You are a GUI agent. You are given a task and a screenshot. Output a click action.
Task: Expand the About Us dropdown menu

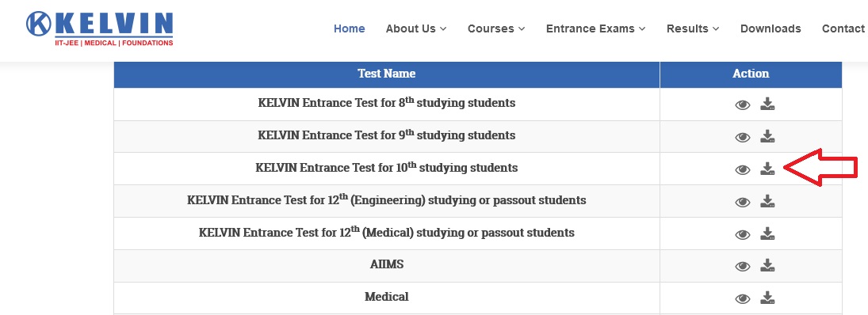(415, 28)
